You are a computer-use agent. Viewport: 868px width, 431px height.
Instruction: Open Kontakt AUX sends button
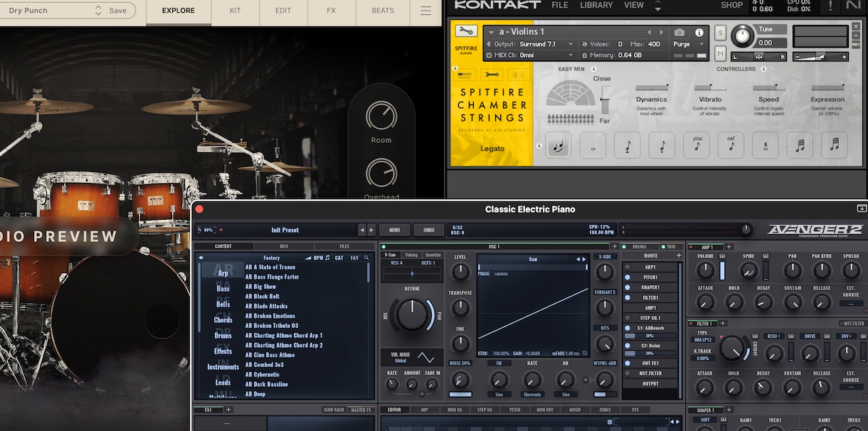(x=856, y=43)
